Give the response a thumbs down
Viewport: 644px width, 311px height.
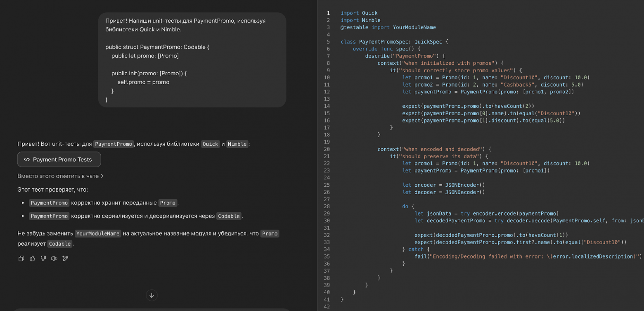pyautogui.click(x=43, y=259)
